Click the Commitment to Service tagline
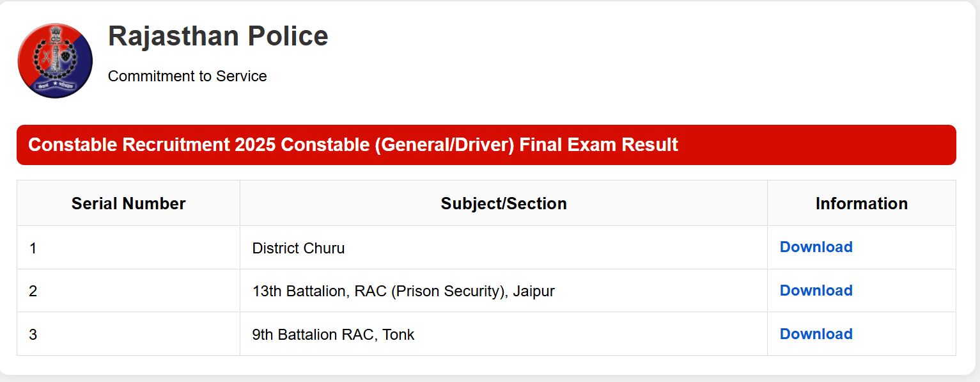Image resolution: width=980 pixels, height=382 pixels. pos(187,76)
